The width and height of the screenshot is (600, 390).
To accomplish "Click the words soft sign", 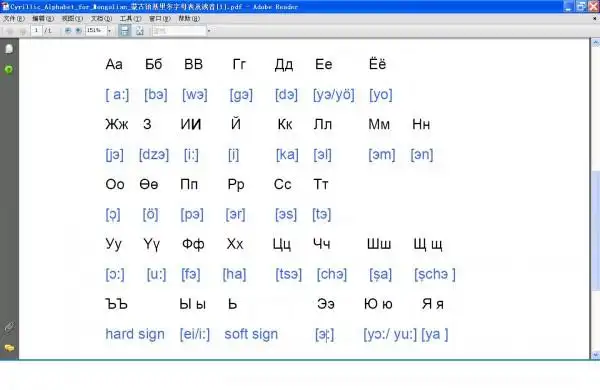I will pos(251,334).
